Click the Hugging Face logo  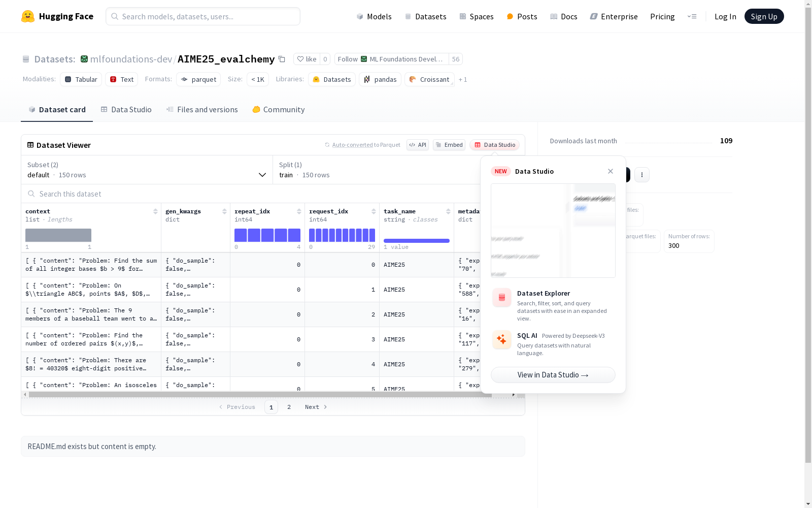(57, 16)
